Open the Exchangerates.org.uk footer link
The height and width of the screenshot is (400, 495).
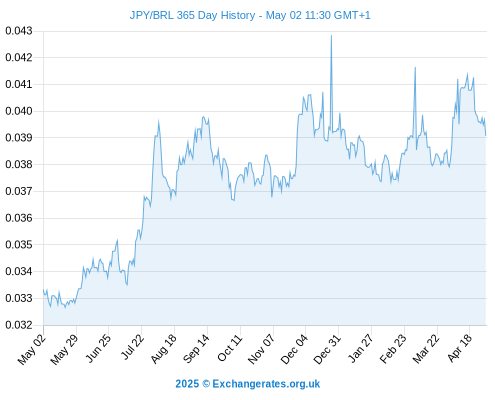tap(248, 384)
